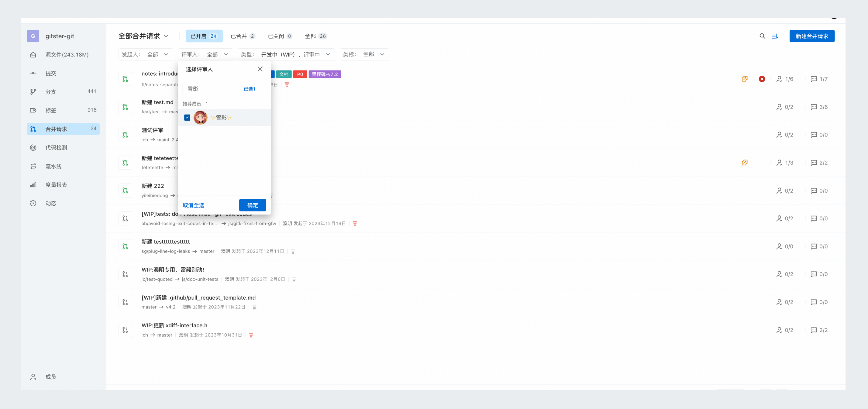868x409 pixels.
Task: Click the gitster-git project avatar
Action: [33, 36]
